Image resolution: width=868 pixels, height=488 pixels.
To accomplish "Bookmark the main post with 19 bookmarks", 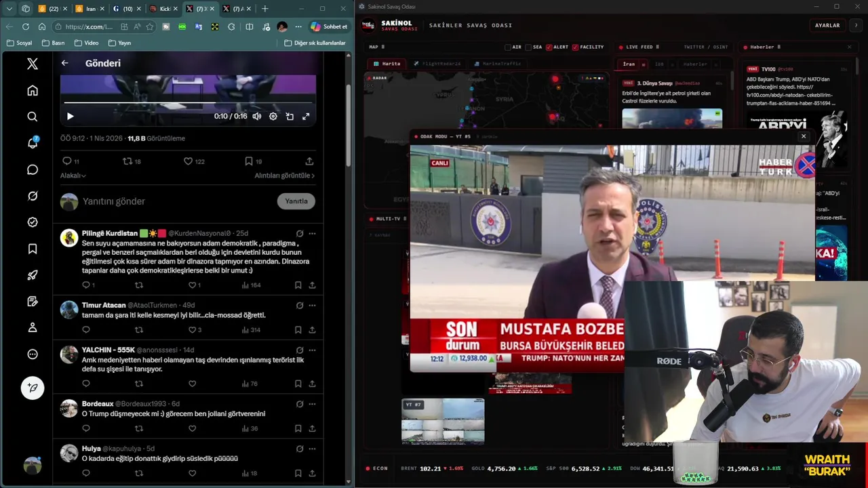I will click(x=253, y=161).
